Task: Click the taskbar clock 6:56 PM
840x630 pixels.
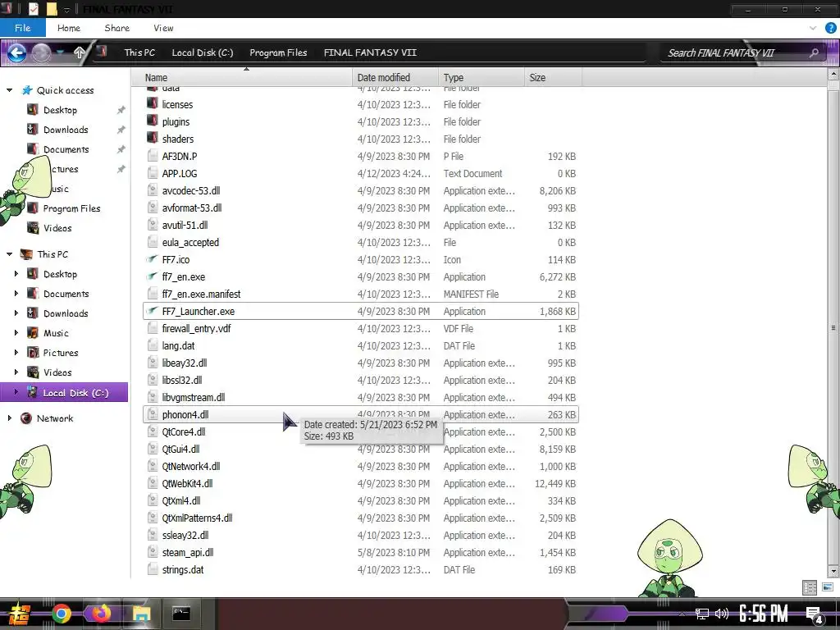Action: [764, 614]
